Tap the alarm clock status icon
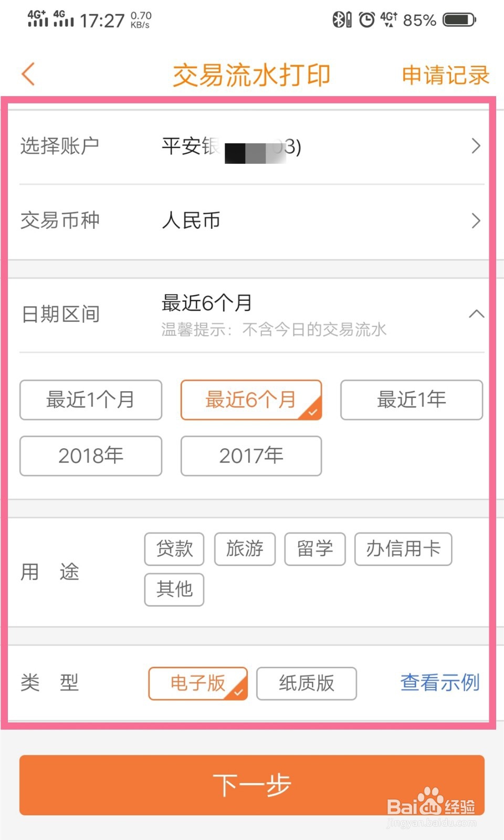Screen dimensions: 504x840 [366, 20]
